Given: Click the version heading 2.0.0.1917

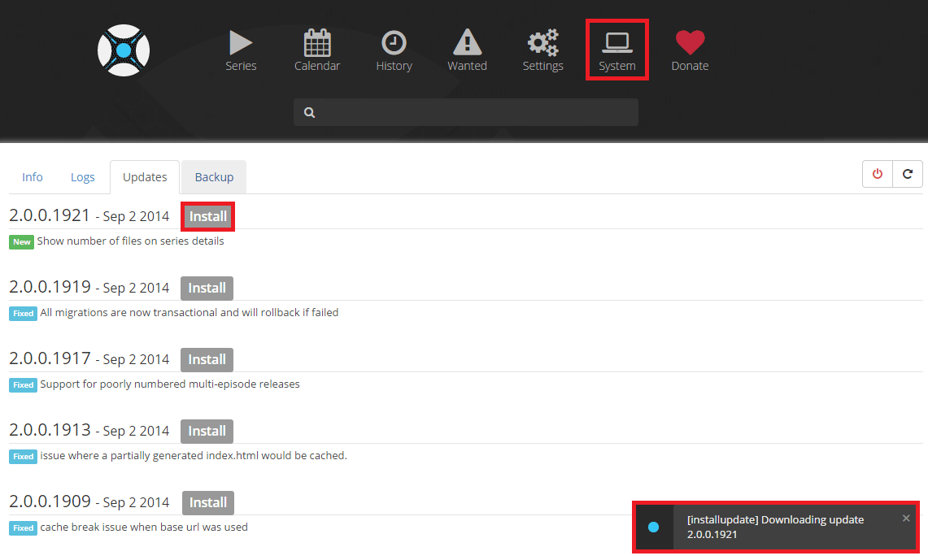Looking at the screenshot, I should pos(50,358).
